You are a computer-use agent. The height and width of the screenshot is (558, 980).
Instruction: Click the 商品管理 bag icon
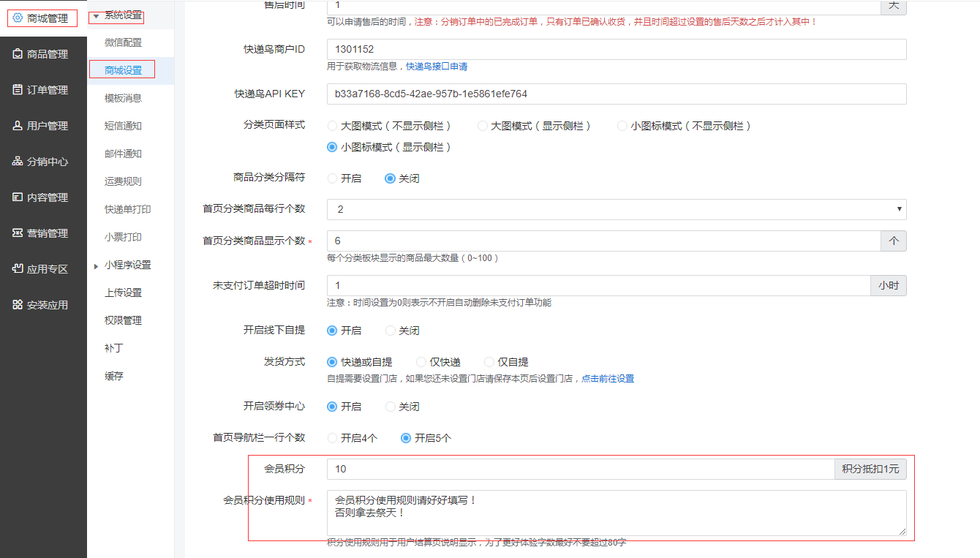point(18,54)
